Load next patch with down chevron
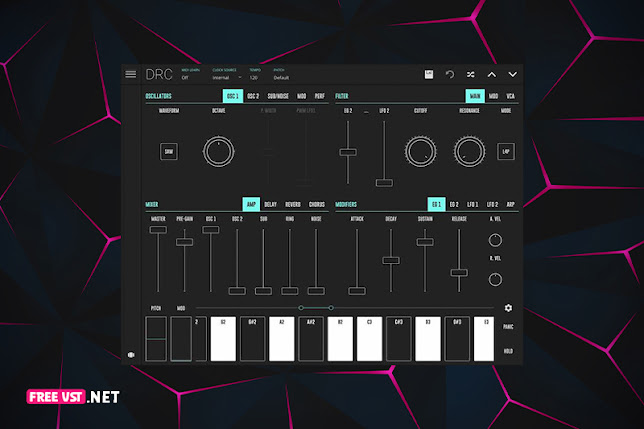The image size is (644, 429). click(513, 74)
